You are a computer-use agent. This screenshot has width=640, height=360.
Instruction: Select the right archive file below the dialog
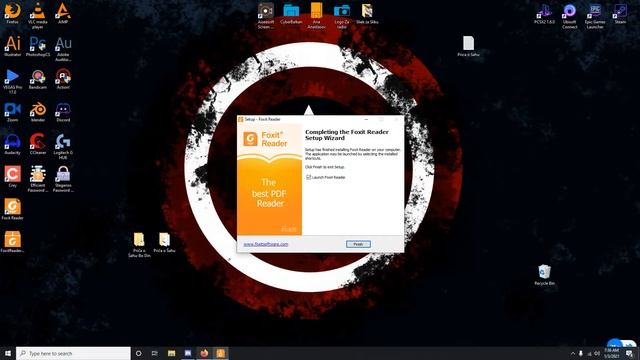(164, 242)
